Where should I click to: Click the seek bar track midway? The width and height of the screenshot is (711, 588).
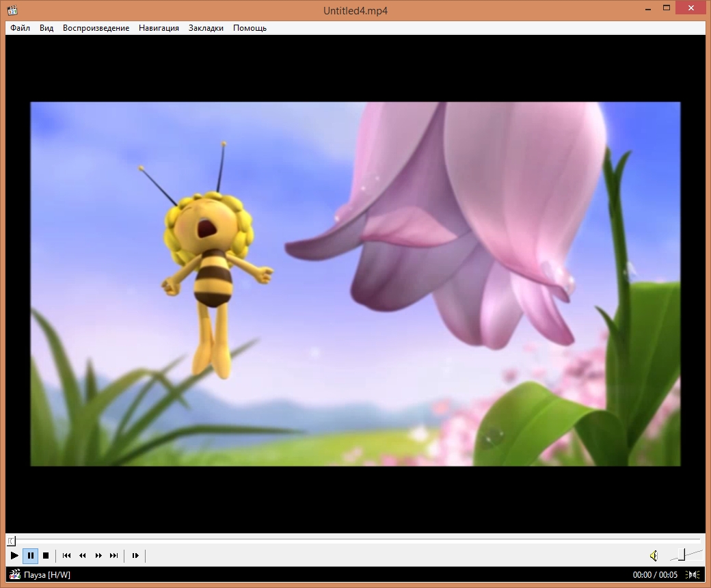coord(355,541)
